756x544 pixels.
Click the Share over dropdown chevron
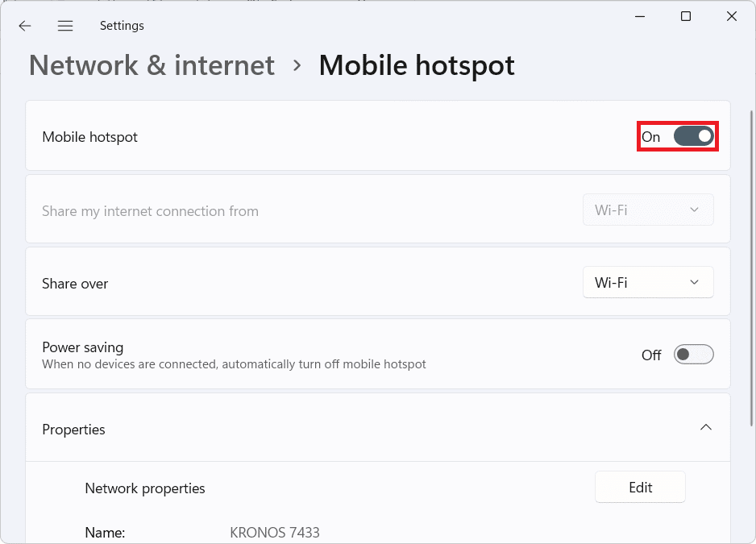pyautogui.click(x=692, y=282)
